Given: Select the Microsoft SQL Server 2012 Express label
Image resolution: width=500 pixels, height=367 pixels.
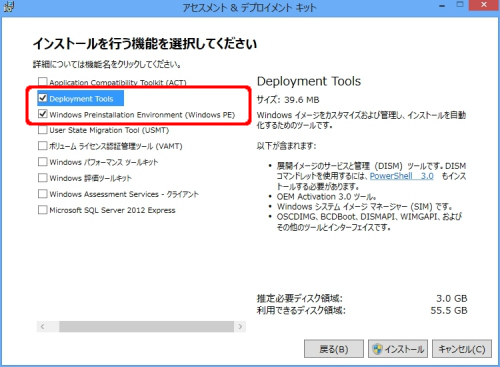Looking at the screenshot, I should coord(112,210).
